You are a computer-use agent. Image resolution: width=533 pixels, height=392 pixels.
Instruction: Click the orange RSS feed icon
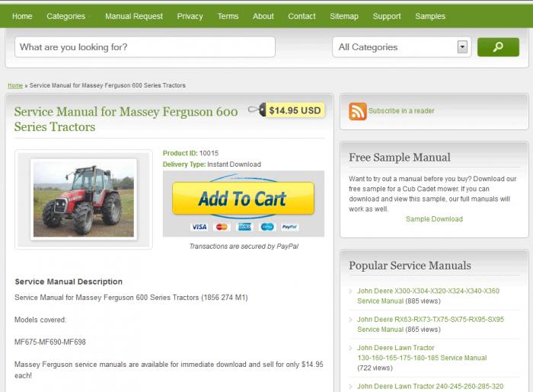point(358,111)
